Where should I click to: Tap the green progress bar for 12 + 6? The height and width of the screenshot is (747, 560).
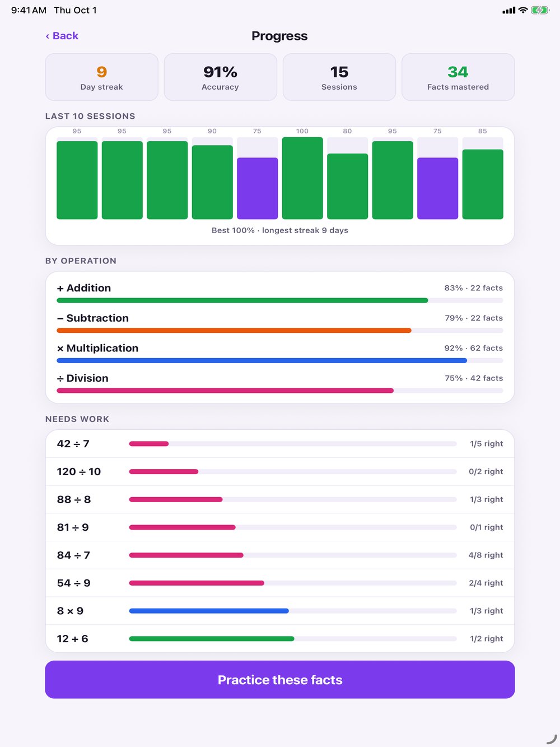(x=212, y=639)
